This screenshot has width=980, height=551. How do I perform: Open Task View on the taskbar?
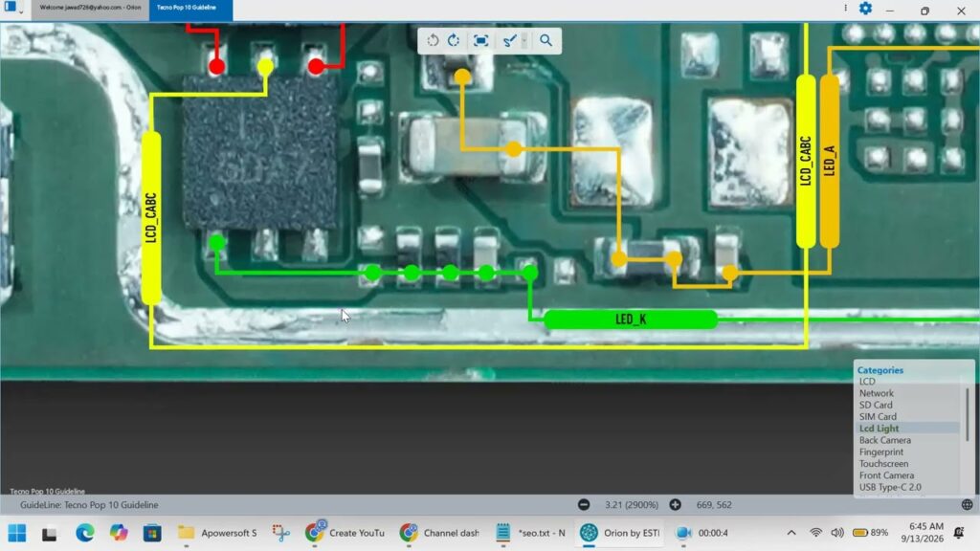50,533
